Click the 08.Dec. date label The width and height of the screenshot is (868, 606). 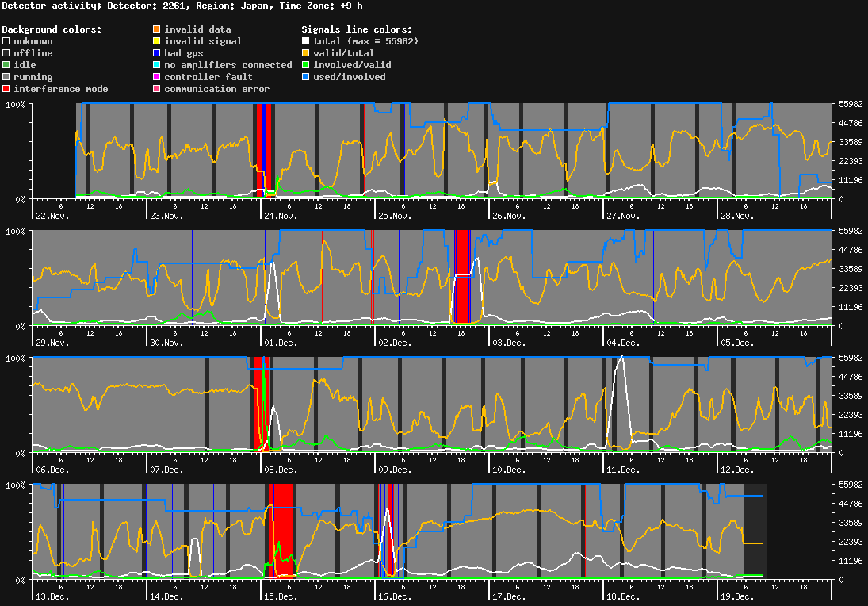pos(280,470)
